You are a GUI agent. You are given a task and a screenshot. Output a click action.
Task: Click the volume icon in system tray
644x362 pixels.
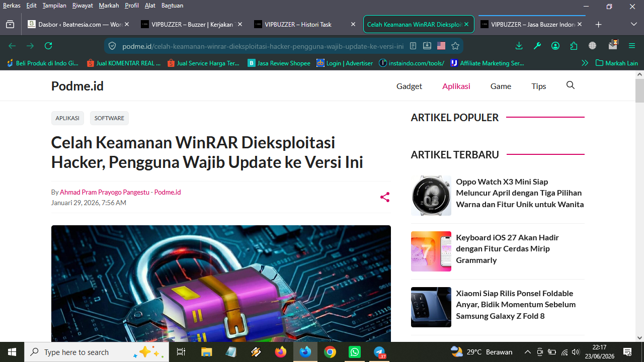576,352
